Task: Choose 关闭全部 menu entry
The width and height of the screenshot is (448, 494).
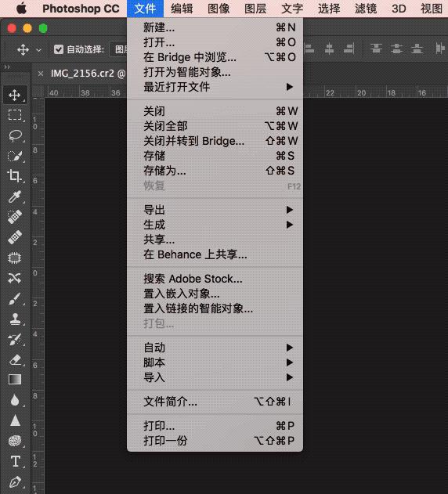Action: (215, 126)
